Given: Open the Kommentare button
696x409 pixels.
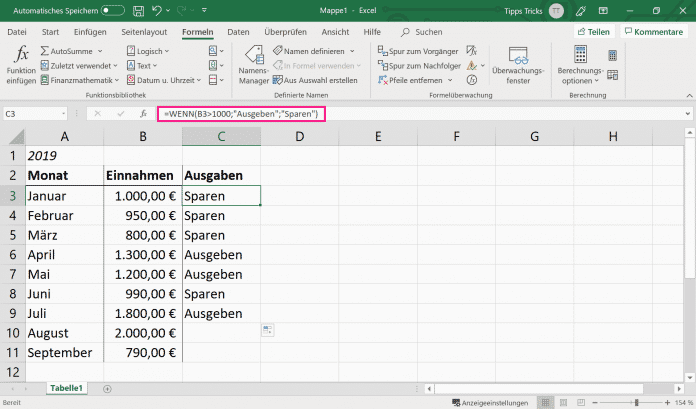Looking at the screenshot, I should point(653,32).
